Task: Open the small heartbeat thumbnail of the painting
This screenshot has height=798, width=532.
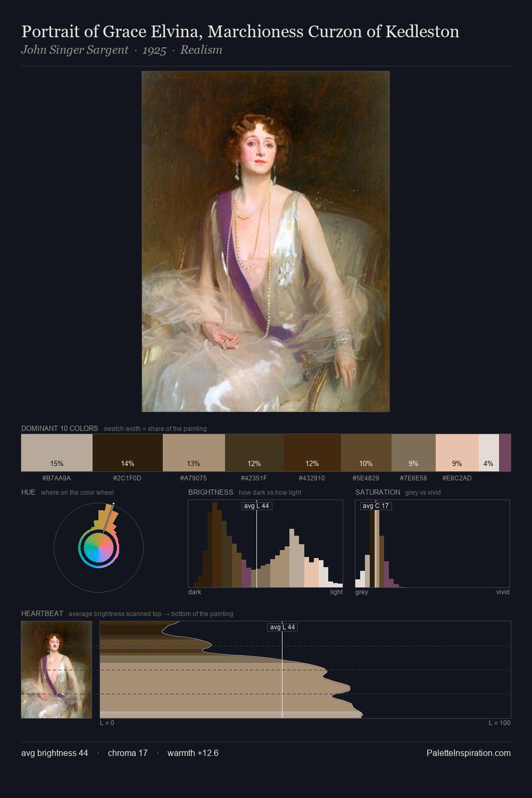Action: 56,670
